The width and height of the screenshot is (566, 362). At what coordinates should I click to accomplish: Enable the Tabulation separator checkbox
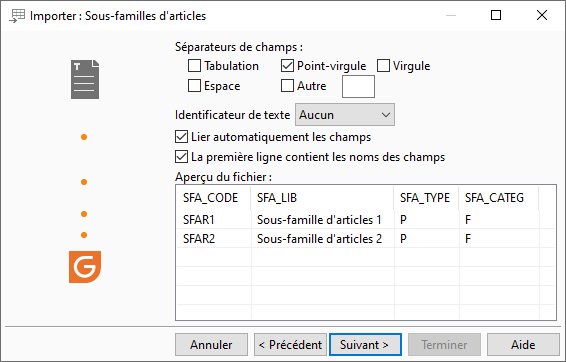point(194,66)
